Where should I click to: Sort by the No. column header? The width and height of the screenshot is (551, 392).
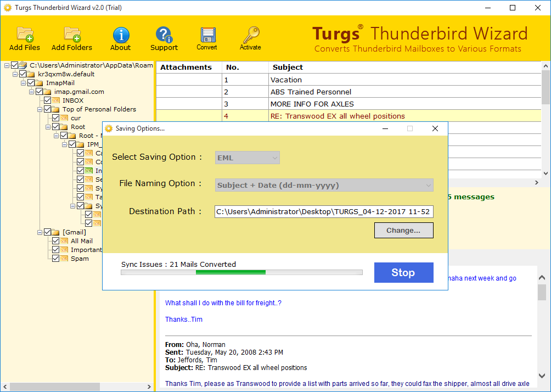click(245, 67)
